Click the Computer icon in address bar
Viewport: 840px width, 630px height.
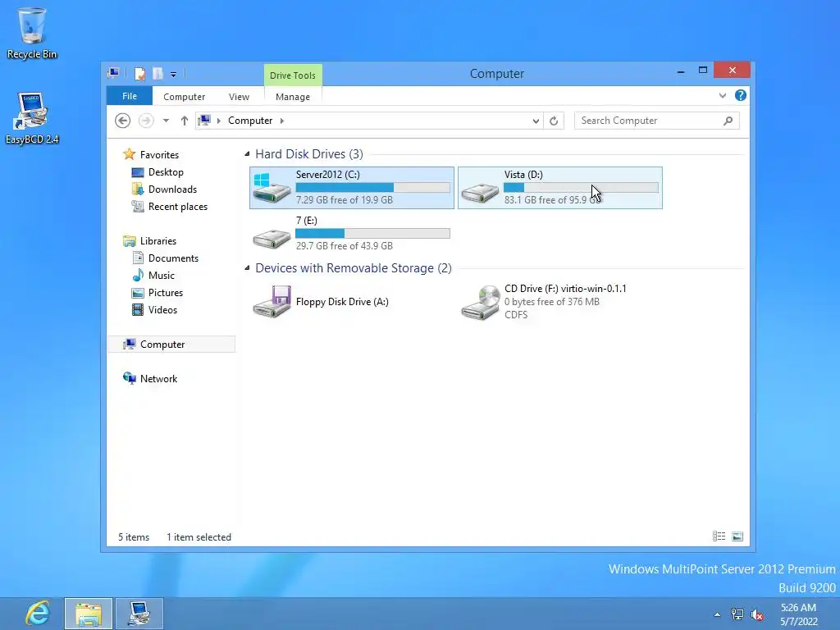coord(204,120)
